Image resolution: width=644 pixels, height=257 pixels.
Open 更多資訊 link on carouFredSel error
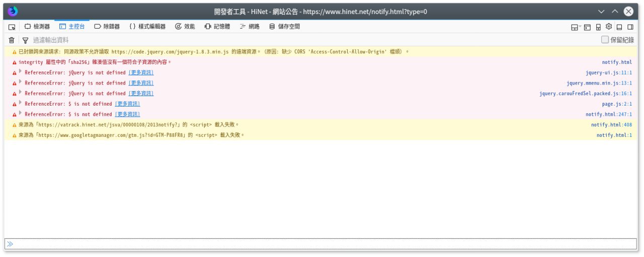coord(141,94)
